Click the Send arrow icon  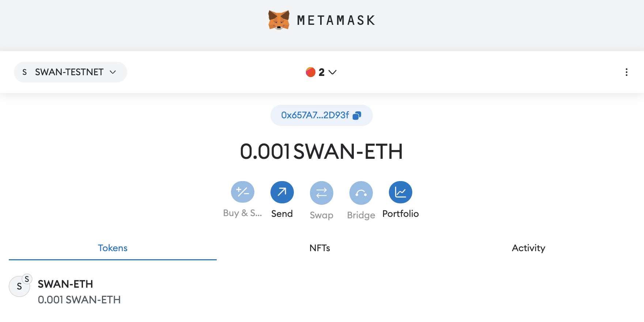click(282, 192)
